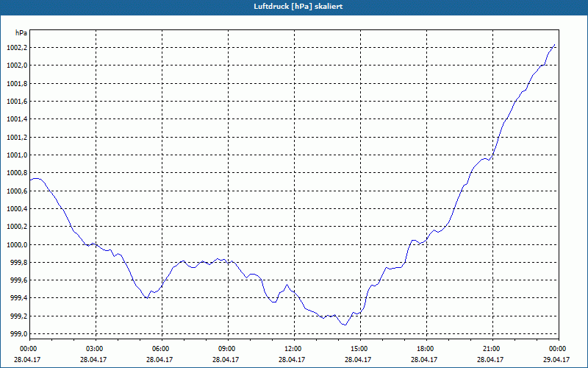Screen dimensions: 588x368
Task: Select the 1001,4 y-axis value
Action: click(x=17, y=119)
